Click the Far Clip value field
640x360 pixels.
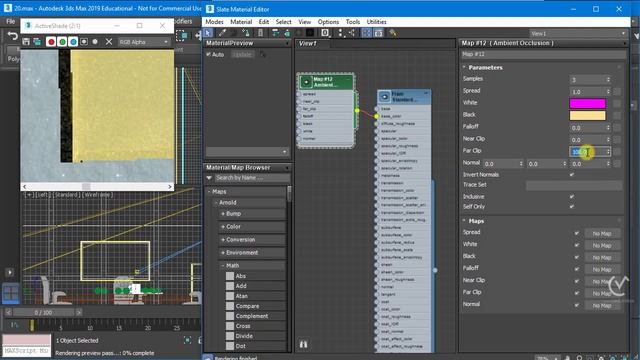click(587, 151)
